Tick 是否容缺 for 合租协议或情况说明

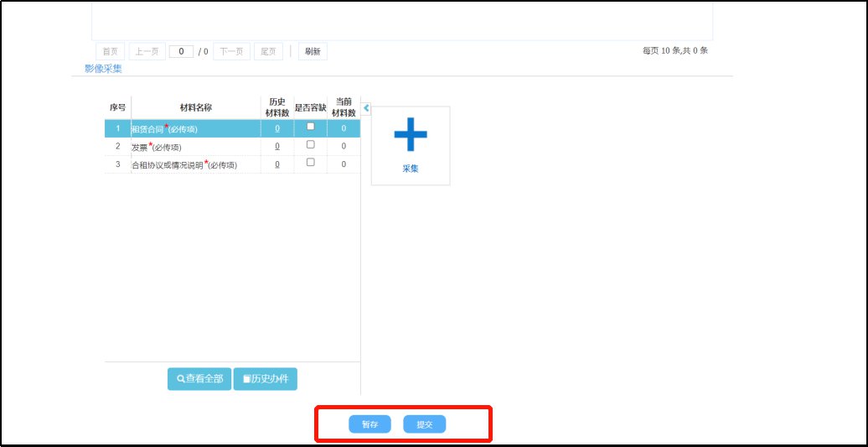click(x=310, y=164)
